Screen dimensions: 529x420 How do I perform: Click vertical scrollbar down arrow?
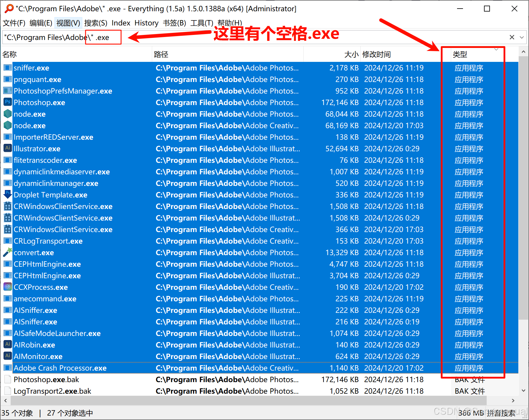523,390
